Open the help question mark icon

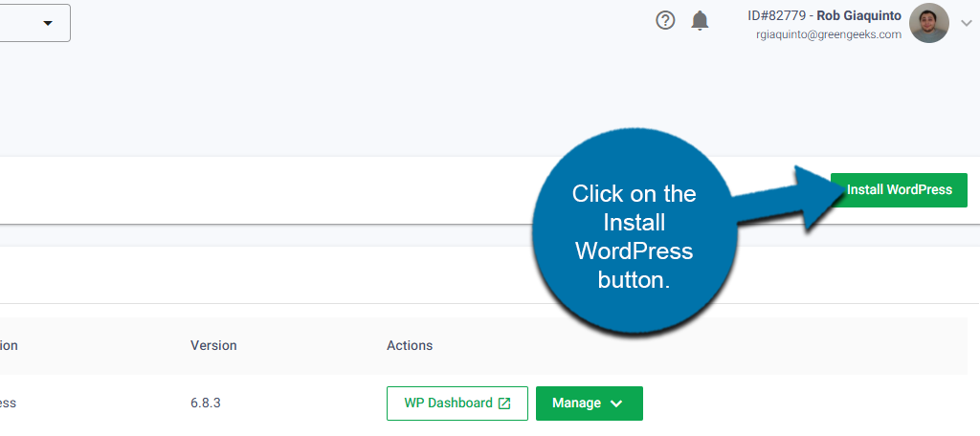coord(665,20)
